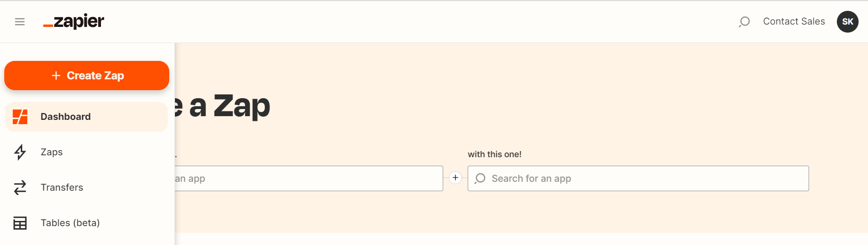
Task: Open search using the header magnifier icon
Action: [x=744, y=22]
